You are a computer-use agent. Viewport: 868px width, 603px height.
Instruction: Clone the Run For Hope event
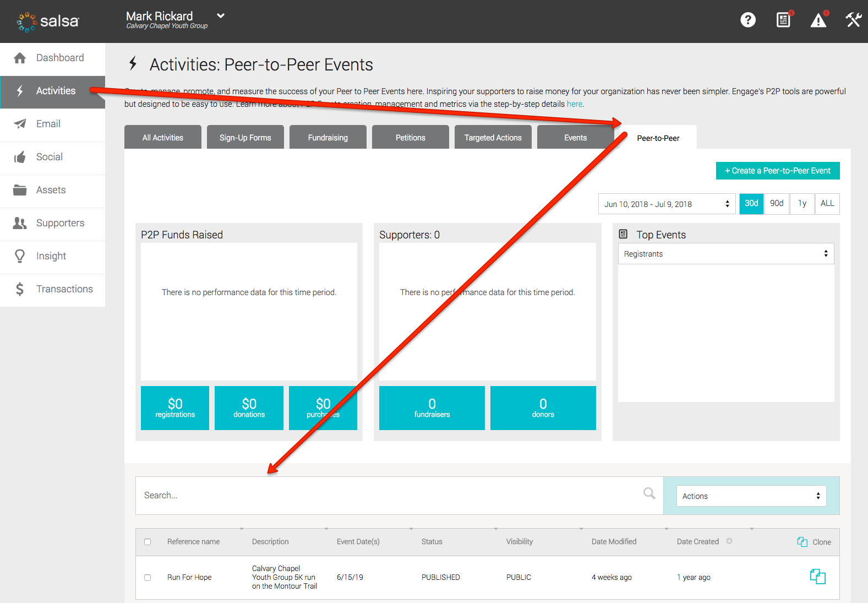pos(818,577)
